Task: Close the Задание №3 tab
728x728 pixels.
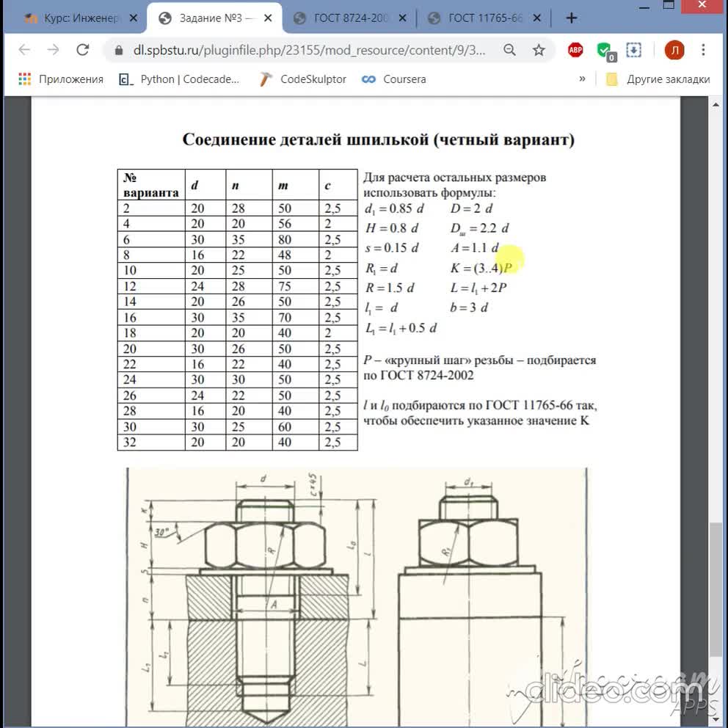Action: pyautogui.click(x=268, y=18)
